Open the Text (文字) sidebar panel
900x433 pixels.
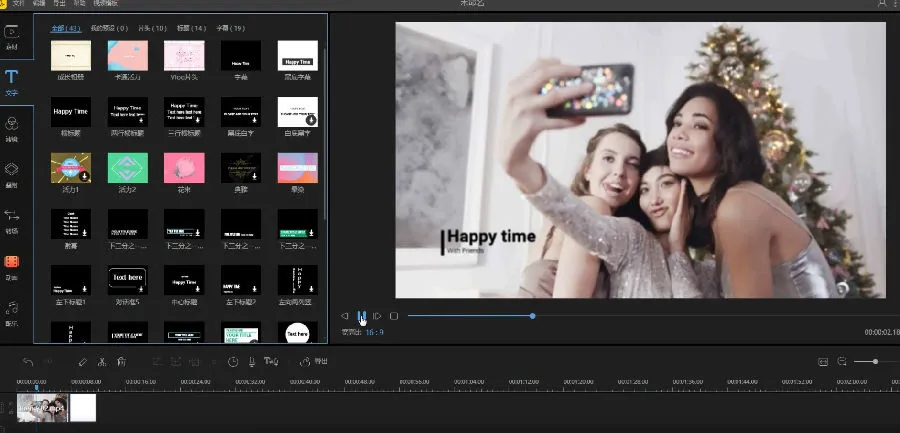coord(12,81)
